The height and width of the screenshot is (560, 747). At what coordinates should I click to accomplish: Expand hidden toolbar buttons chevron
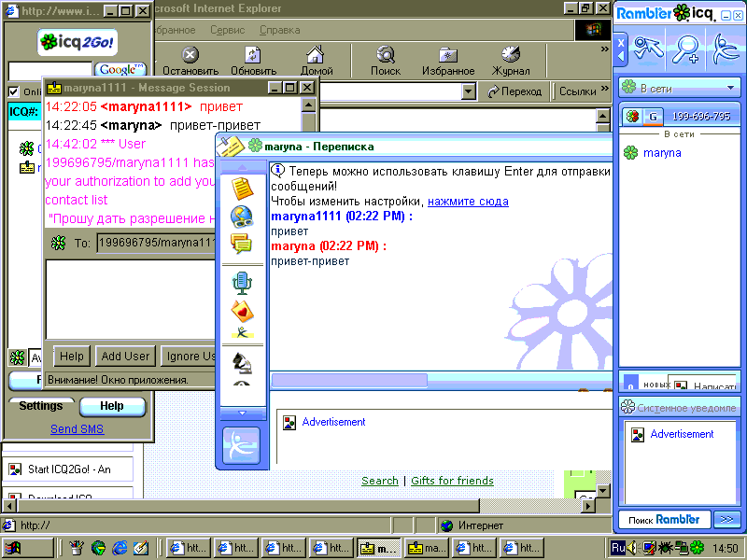pyautogui.click(x=604, y=49)
